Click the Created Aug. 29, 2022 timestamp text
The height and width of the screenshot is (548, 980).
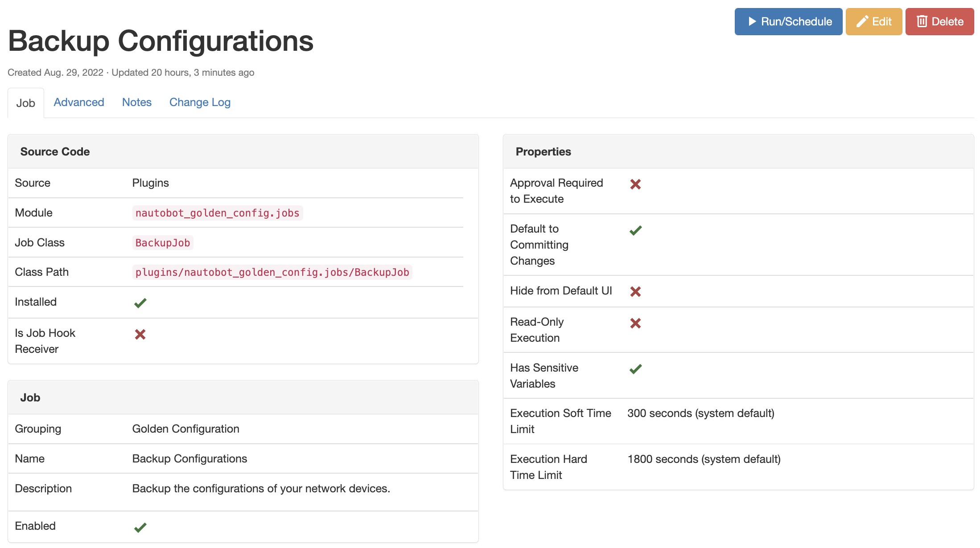coord(56,73)
